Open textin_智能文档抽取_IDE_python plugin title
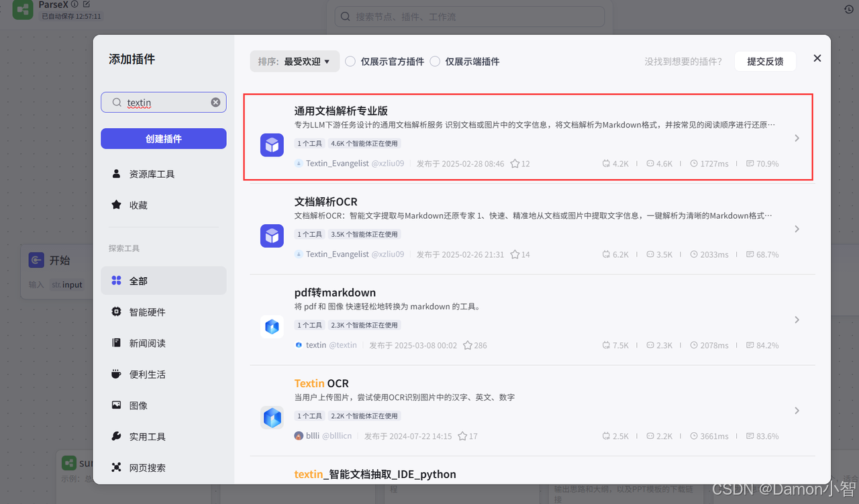 [375, 474]
